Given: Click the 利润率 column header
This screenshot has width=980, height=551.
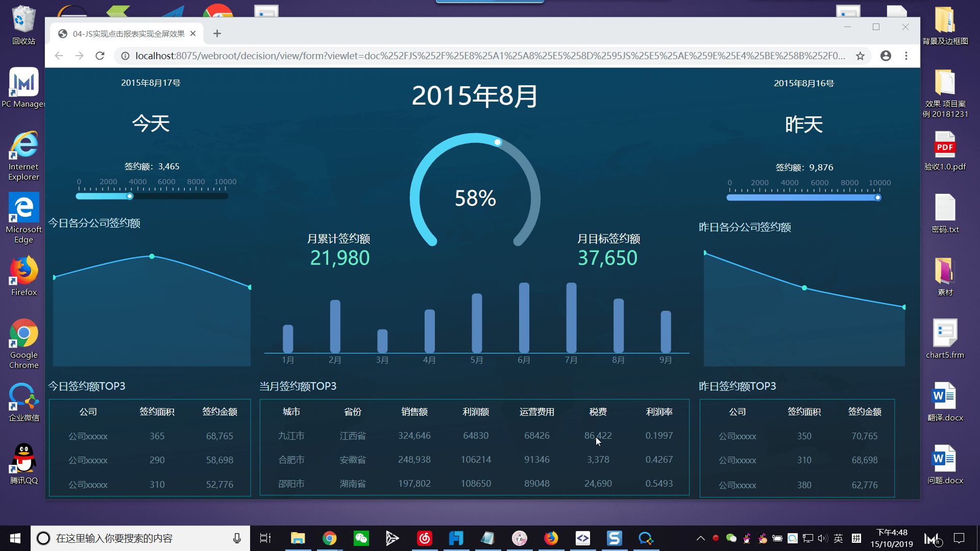Looking at the screenshot, I should 659,412.
